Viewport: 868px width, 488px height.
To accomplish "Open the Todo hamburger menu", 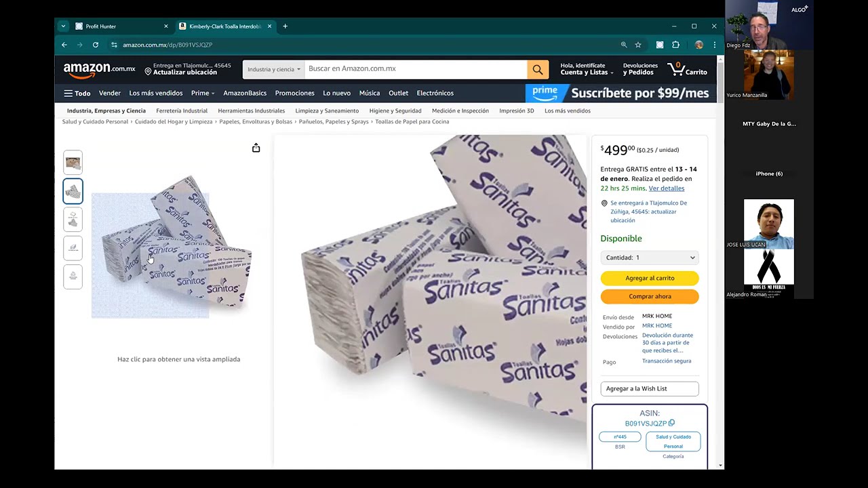I will coord(77,94).
